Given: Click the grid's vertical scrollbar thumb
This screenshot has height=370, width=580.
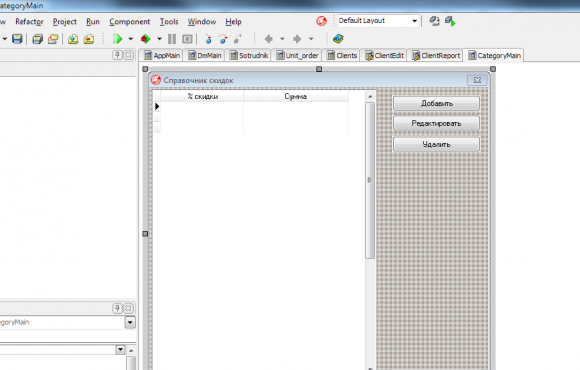Looking at the screenshot, I should coord(370,180).
